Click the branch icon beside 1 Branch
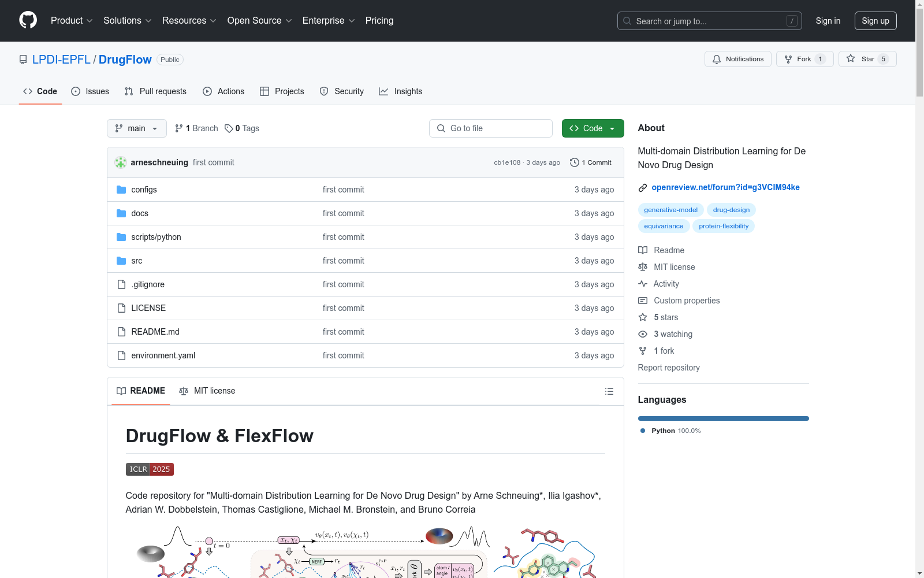924x578 pixels. pyautogui.click(x=179, y=128)
